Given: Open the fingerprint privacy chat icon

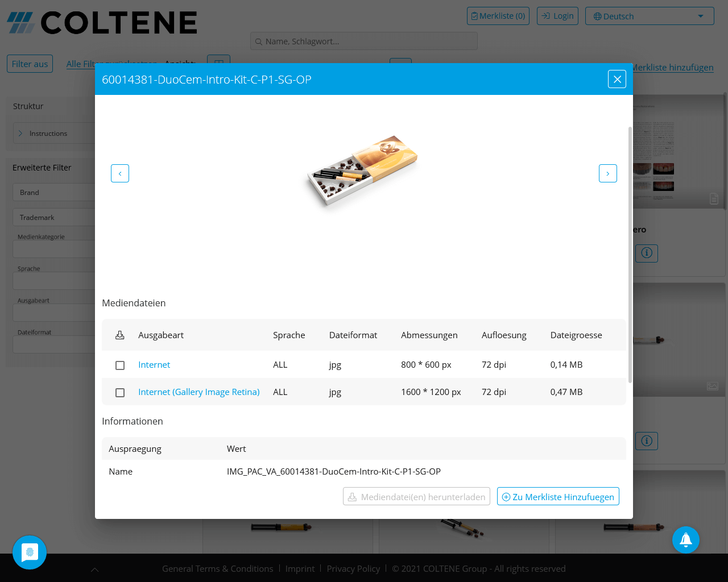Looking at the screenshot, I should tap(30, 552).
